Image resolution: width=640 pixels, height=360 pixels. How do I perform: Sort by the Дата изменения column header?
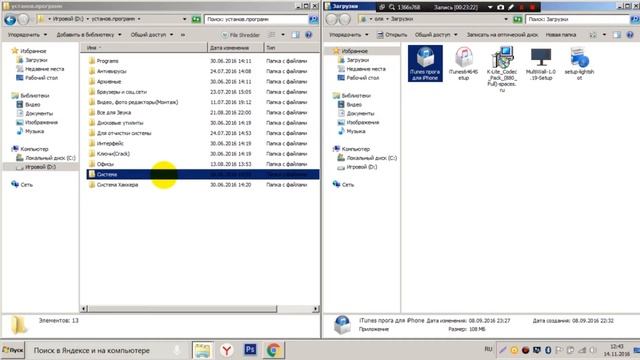(x=236, y=48)
